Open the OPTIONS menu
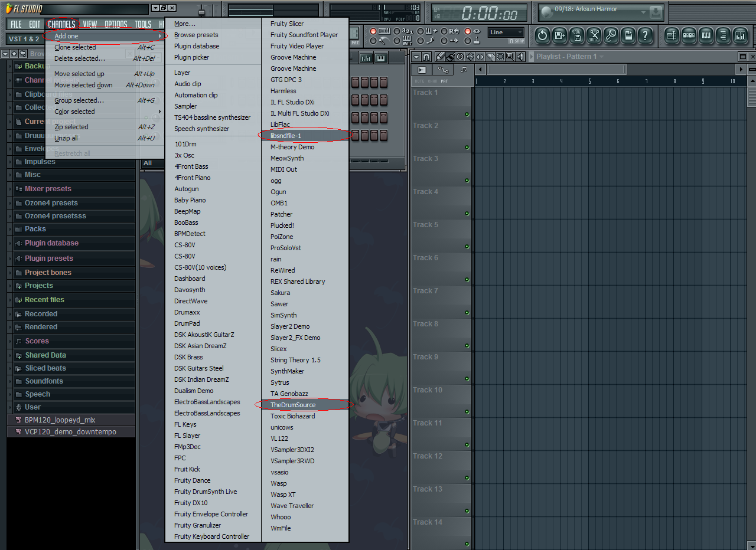The image size is (756, 550). tap(116, 24)
